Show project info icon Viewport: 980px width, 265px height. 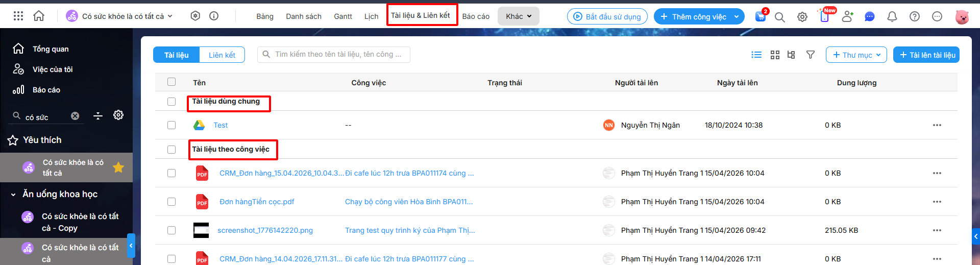[x=214, y=16]
